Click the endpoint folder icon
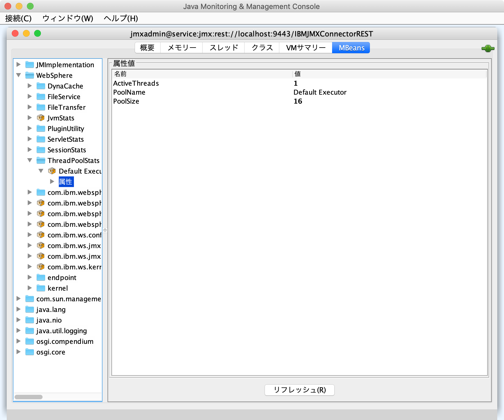504x420 pixels. 41,277
